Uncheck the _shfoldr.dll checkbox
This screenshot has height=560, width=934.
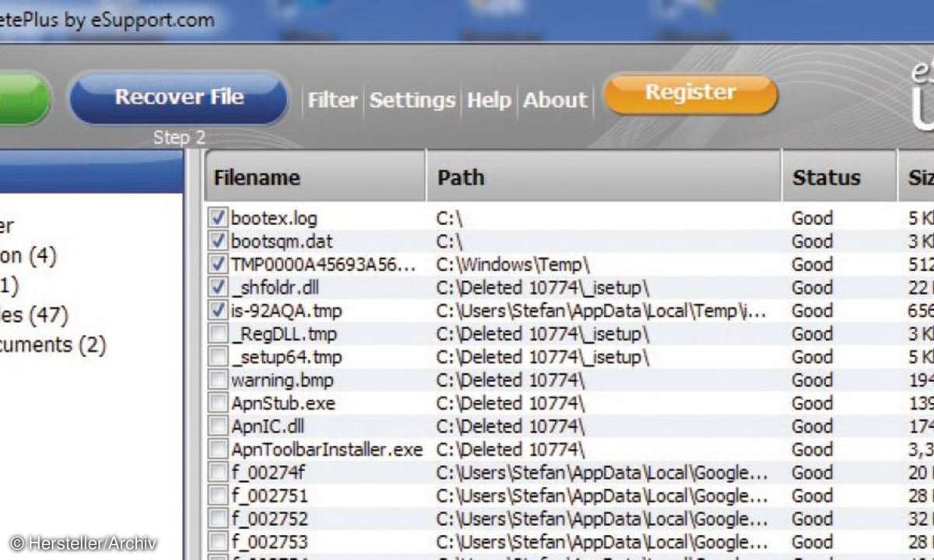click(x=218, y=288)
